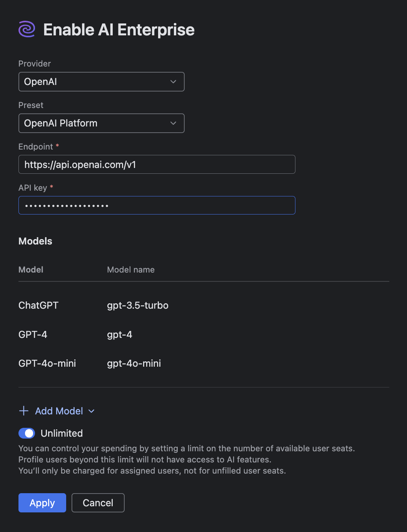The width and height of the screenshot is (407, 532).
Task: Click the Add Model link
Action: pyautogui.click(x=58, y=411)
